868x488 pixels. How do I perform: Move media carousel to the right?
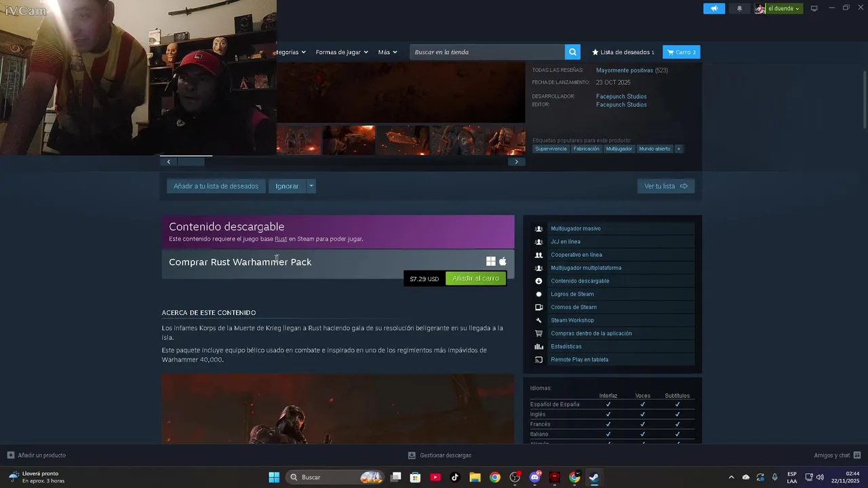tap(517, 161)
